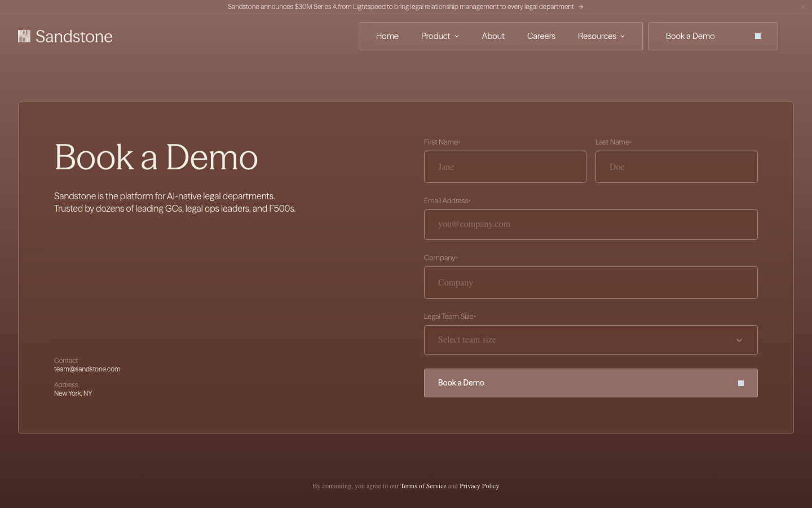Open the Terms of Service link
812x508 pixels.
[423, 486]
